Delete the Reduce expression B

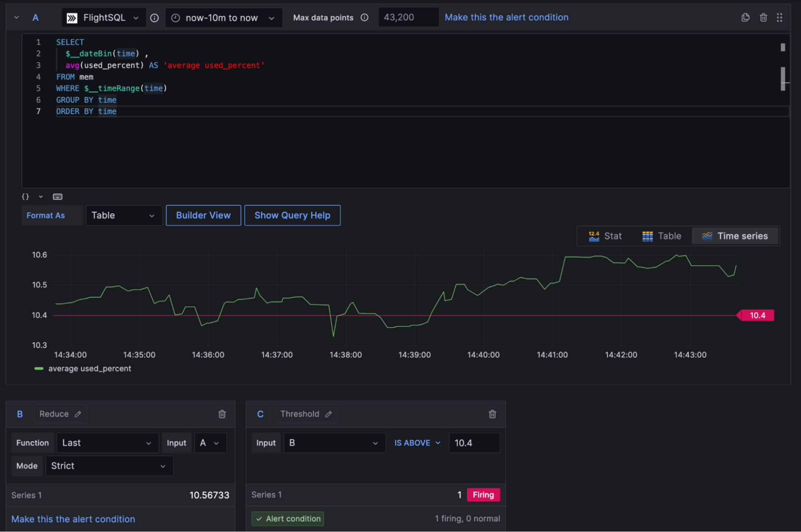(x=222, y=414)
